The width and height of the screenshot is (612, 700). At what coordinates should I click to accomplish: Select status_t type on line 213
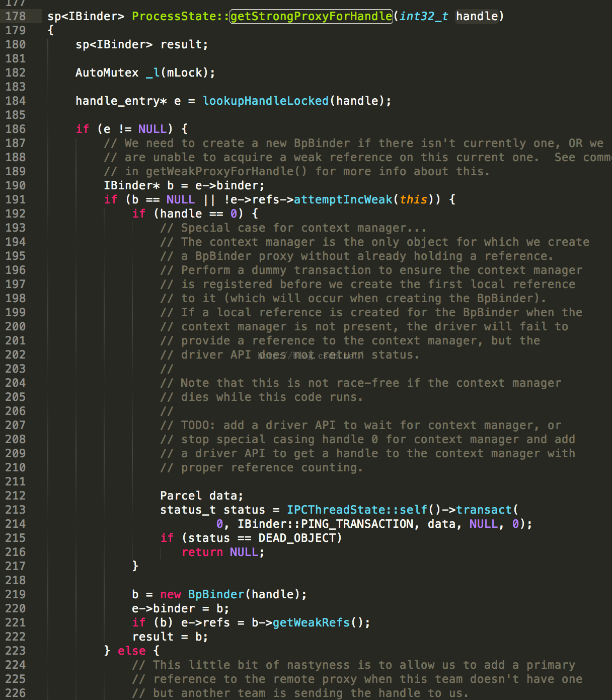188,510
